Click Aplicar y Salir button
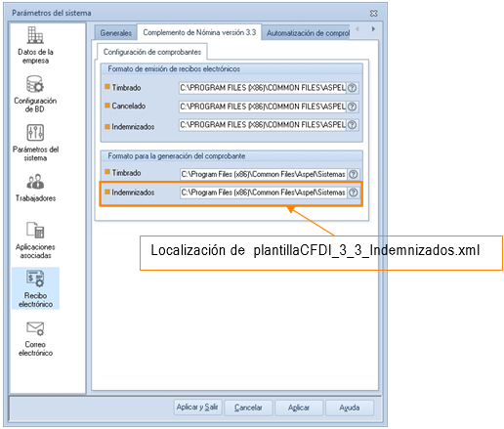Screen dimensions: 504x429 tap(197, 408)
